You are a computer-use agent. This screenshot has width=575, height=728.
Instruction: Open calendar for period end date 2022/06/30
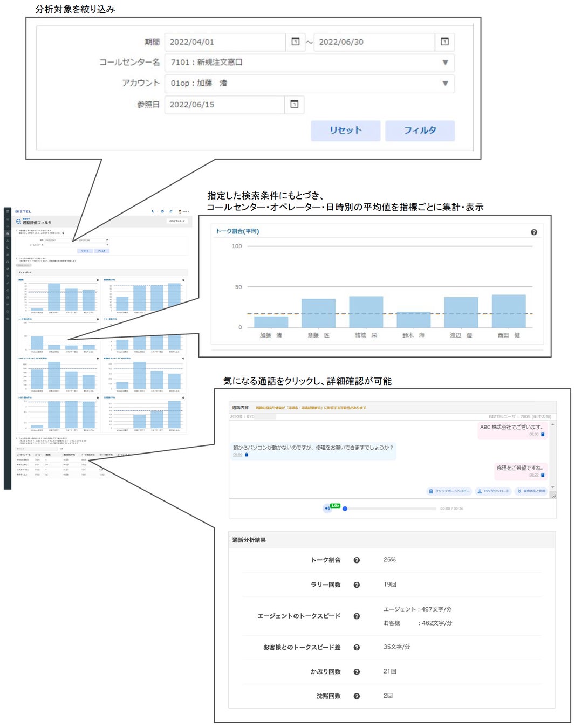pyautogui.click(x=444, y=42)
